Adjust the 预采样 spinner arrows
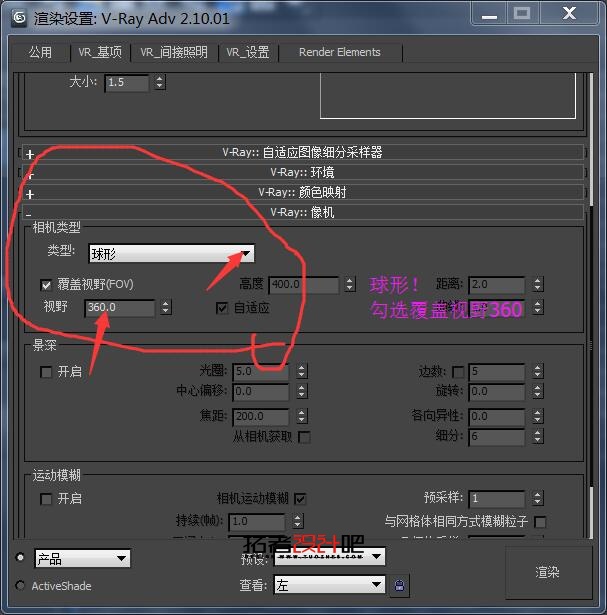 point(538,499)
